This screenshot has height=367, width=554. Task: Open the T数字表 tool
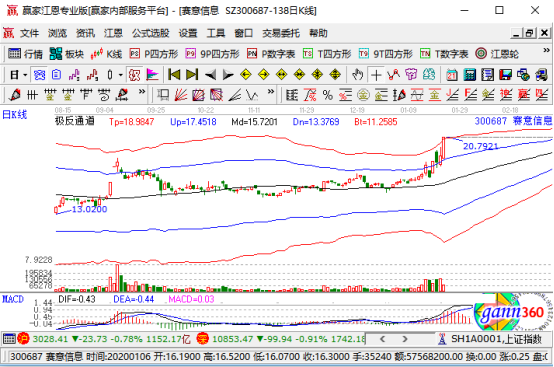click(444, 54)
